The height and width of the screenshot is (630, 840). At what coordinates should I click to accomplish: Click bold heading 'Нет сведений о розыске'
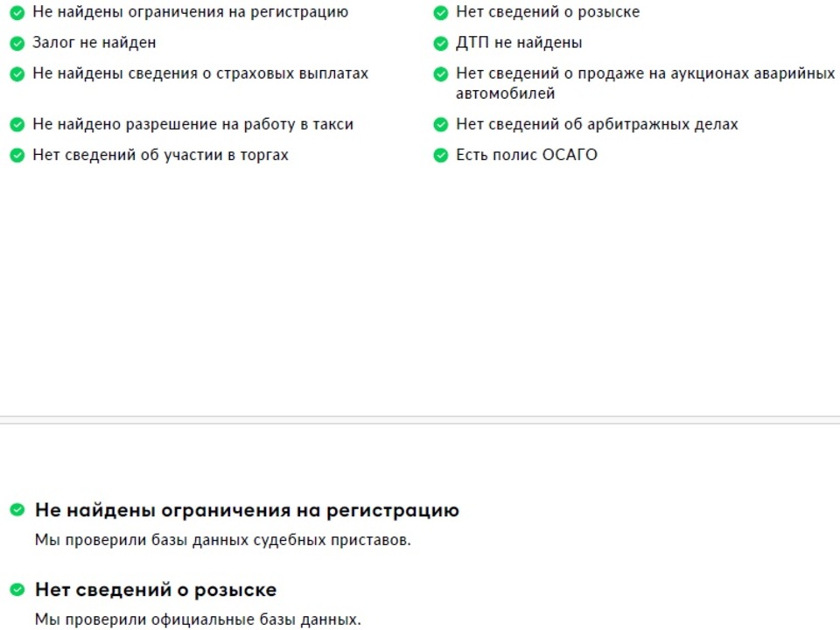(x=156, y=590)
